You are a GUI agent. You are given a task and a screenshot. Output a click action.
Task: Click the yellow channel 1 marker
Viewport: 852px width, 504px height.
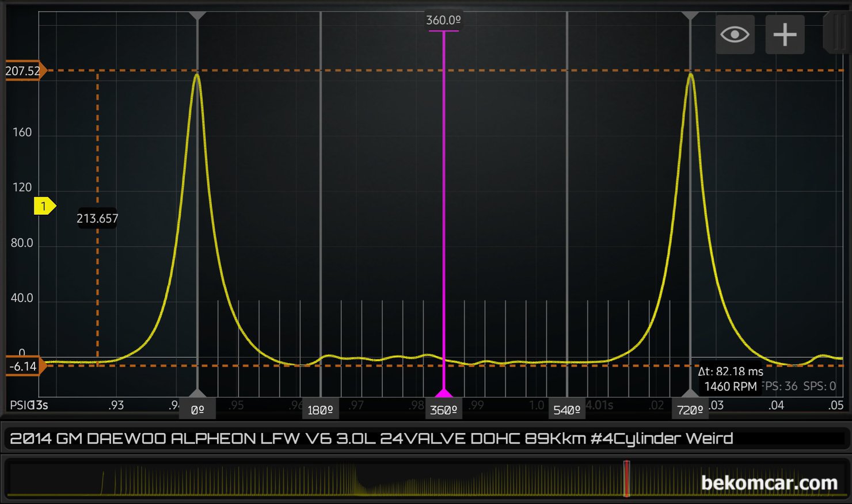pyautogui.click(x=44, y=206)
